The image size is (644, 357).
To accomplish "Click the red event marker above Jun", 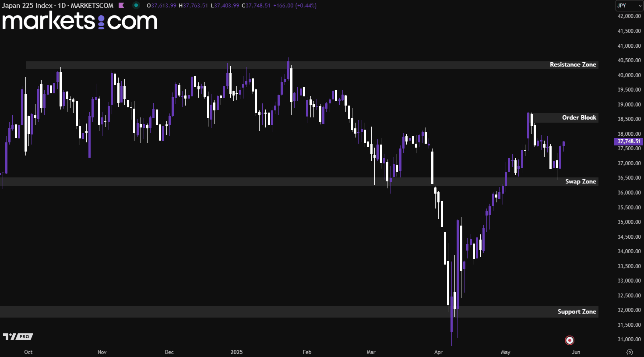I will [569, 340].
